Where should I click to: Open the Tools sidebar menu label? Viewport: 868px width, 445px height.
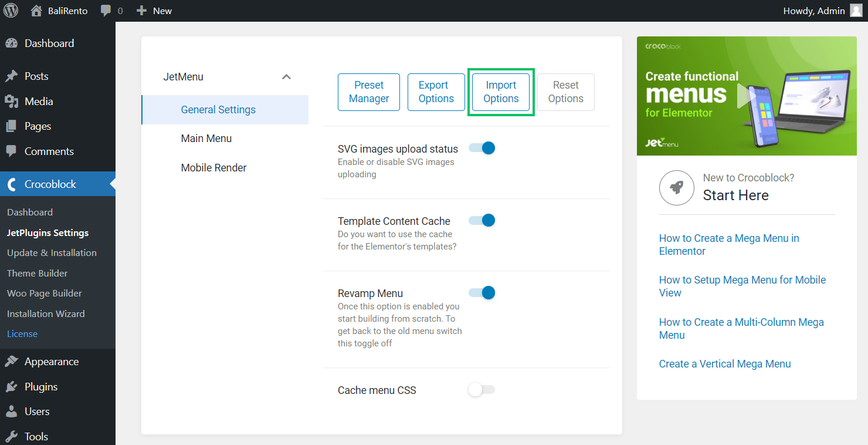click(36, 437)
